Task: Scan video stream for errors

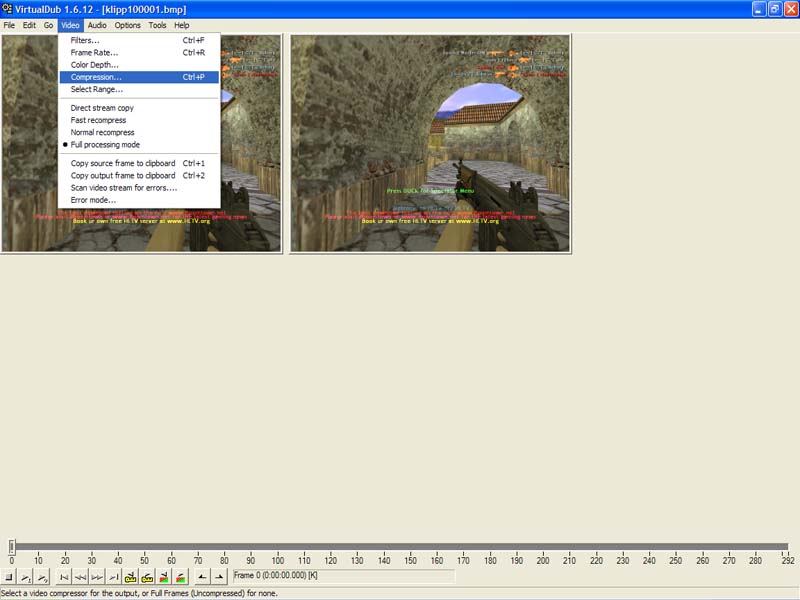Action: (x=139, y=188)
